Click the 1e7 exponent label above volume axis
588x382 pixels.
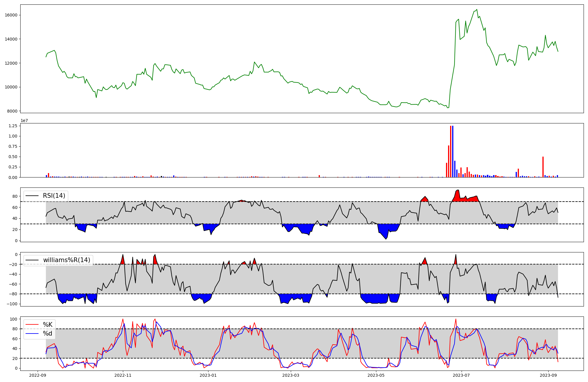(x=24, y=120)
